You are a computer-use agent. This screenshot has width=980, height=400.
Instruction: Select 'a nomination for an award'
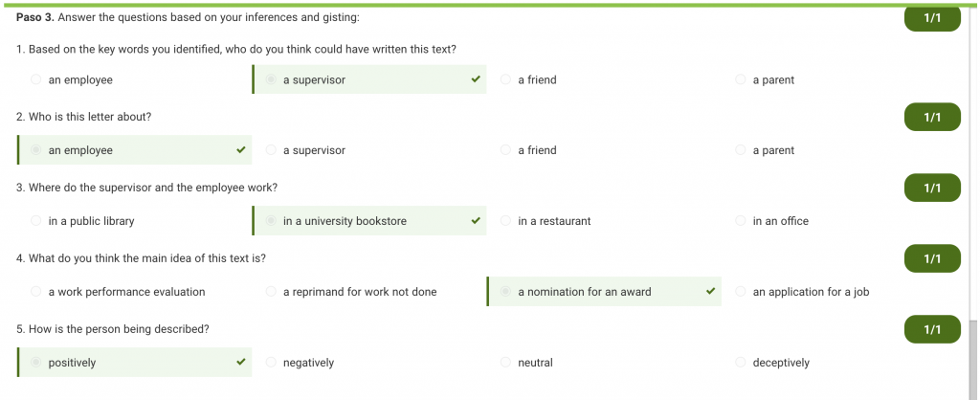[x=506, y=292]
